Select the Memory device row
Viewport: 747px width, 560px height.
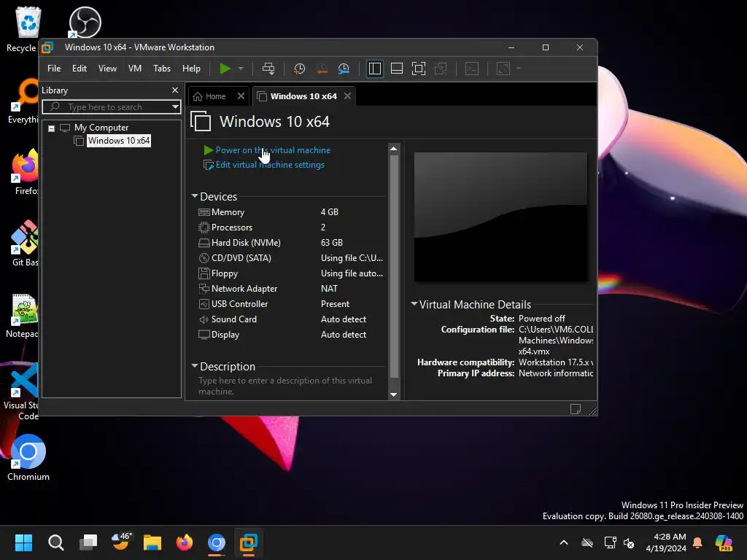tap(290, 212)
